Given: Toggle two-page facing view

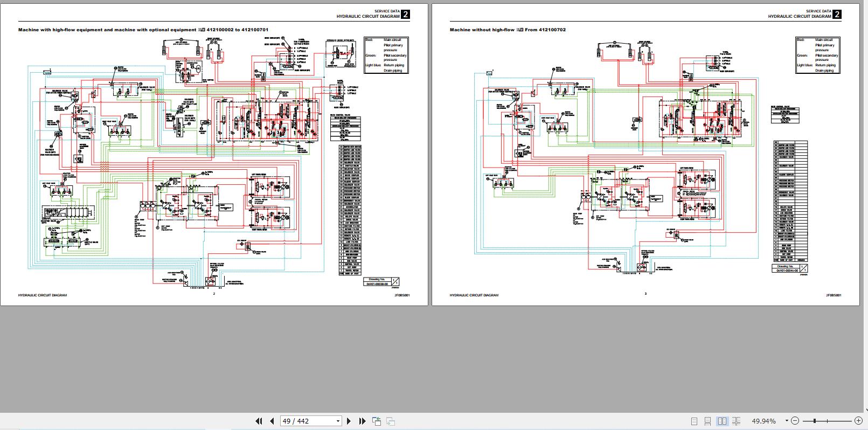Looking at the screenshot, I should point(723,421).
